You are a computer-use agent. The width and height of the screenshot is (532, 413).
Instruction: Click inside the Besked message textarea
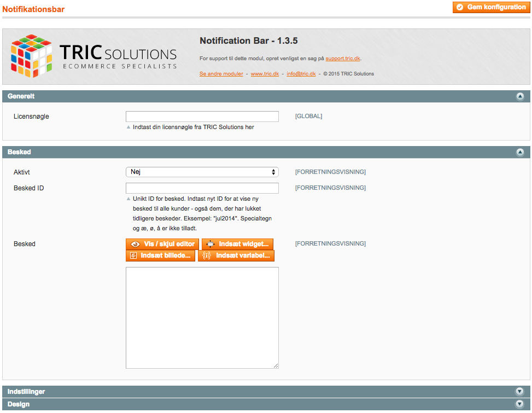202,317
